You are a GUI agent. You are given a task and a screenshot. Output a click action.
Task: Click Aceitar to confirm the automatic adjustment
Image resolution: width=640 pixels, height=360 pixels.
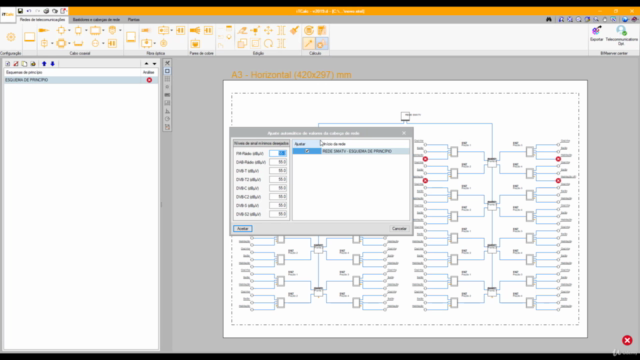[x=242, y=229]
